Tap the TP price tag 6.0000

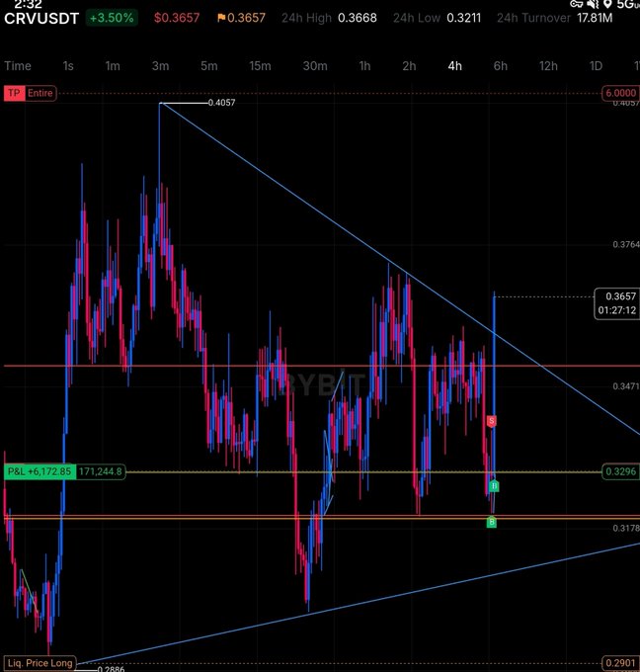coord(620,93)
